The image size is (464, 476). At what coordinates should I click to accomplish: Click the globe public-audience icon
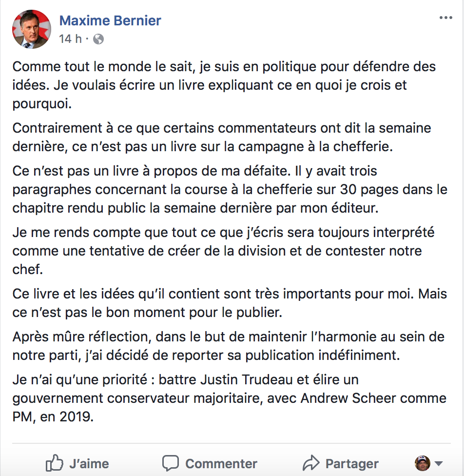(98, 39)
